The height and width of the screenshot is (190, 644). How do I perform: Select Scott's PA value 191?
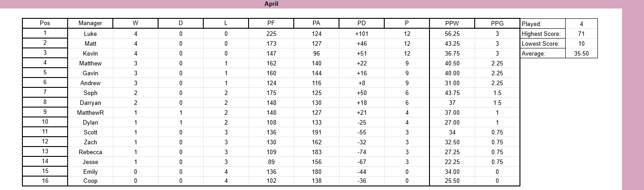tap(316, 132)
